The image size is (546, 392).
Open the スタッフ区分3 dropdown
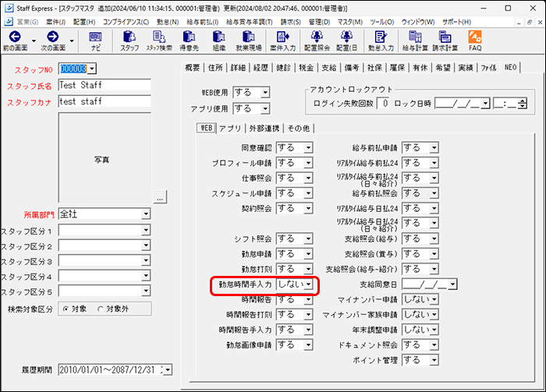(146, 260)
